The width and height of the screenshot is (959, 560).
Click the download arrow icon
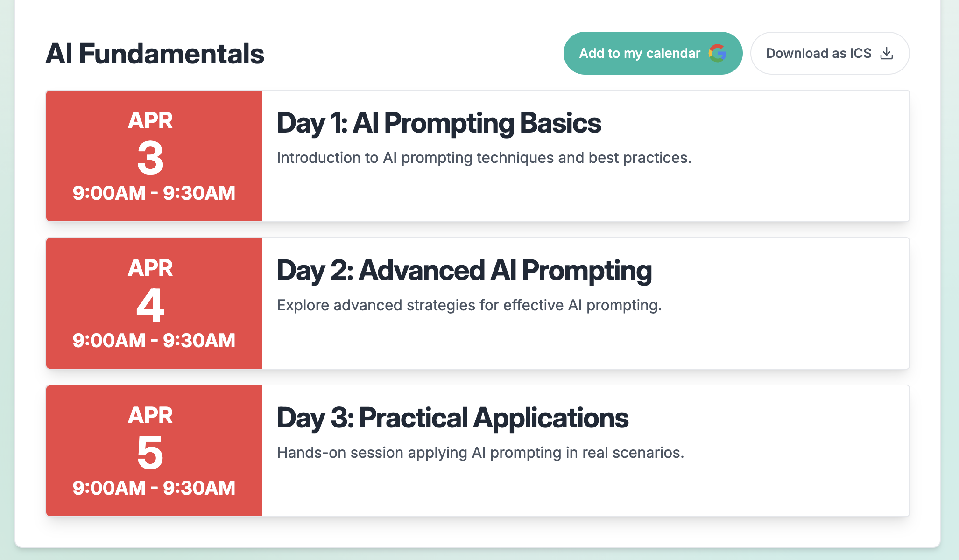coord(886,53)
